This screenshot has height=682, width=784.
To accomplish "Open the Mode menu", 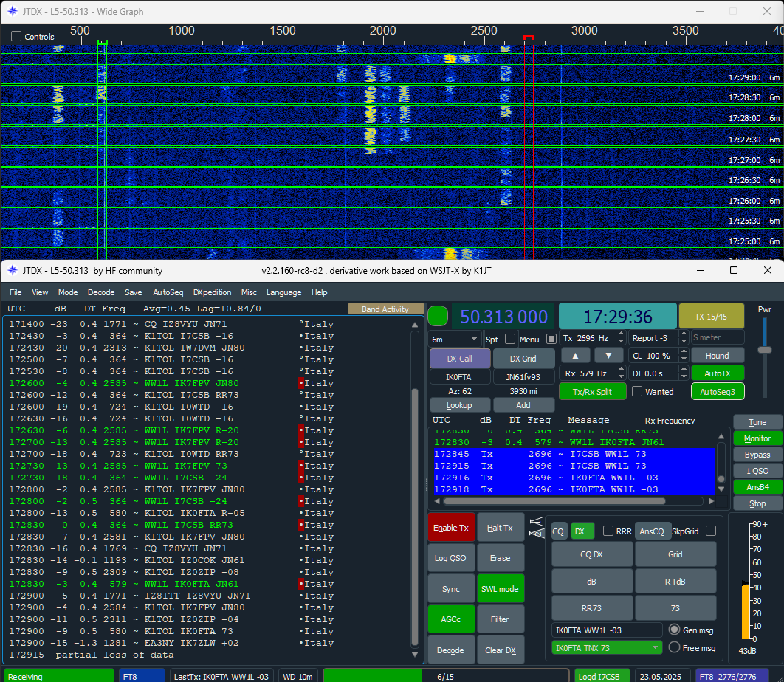I will click(67, 292).
